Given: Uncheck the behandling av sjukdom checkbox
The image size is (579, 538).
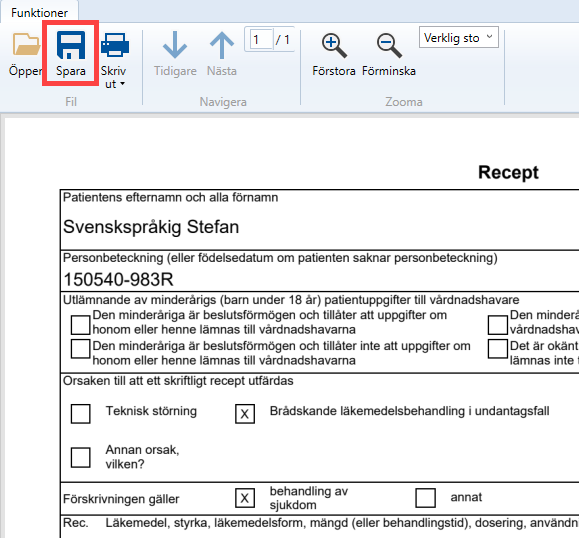Looking at the screenshot, I should pyautogui.click(x=245, y=498).
